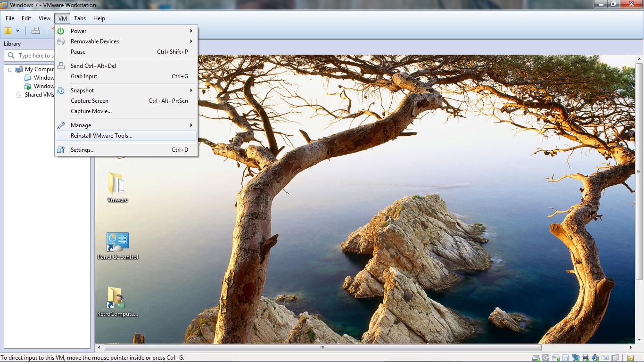Select Capture Screen
This screenshot has width=644, height=362.
[126, 101]
